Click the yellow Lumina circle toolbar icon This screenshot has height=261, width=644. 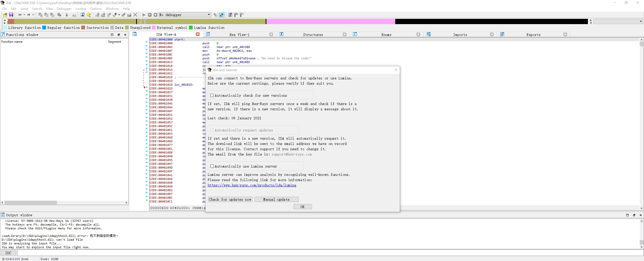click(x=89, y=15)
